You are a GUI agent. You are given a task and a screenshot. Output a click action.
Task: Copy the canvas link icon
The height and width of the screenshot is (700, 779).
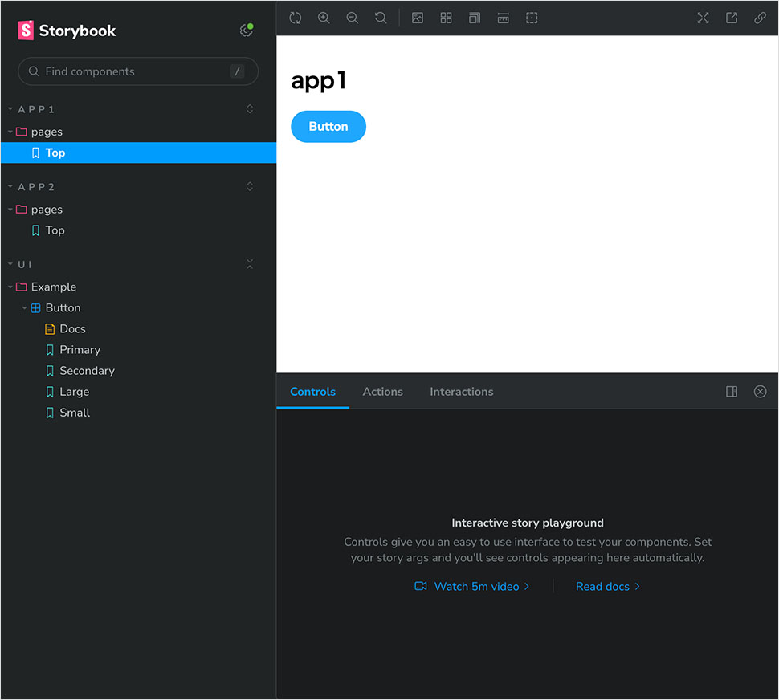click(x=760, y=18)
